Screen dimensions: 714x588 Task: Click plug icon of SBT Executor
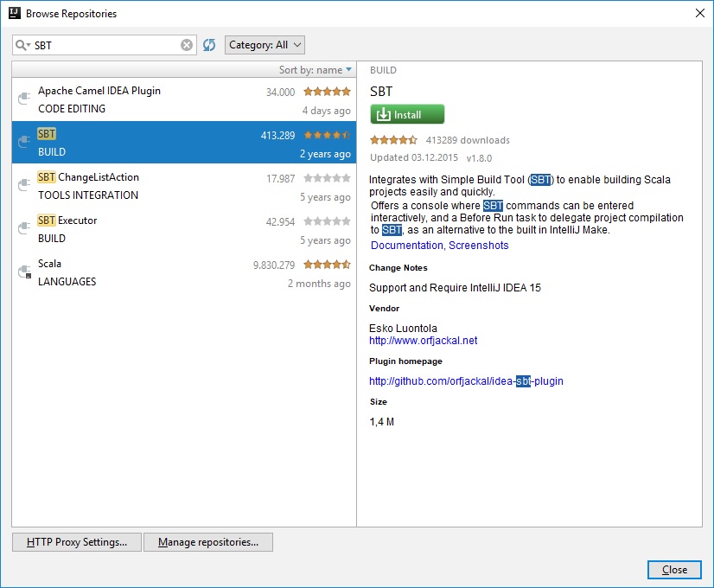24,227
